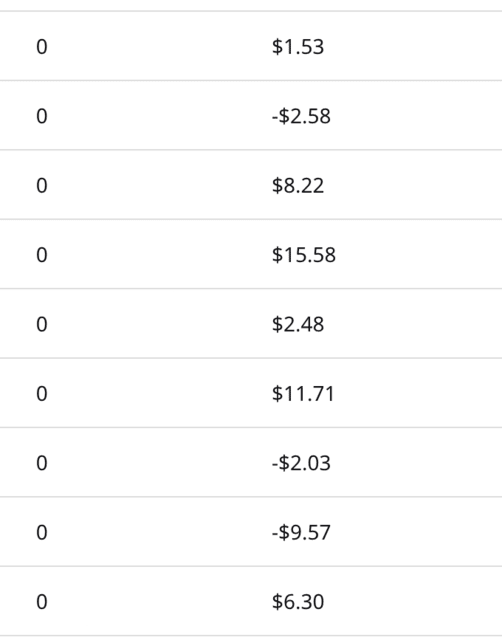This screenshot has height=640, width=502.
Task: Select the 0 in the $11.71 row
Action: pos(42,393)
